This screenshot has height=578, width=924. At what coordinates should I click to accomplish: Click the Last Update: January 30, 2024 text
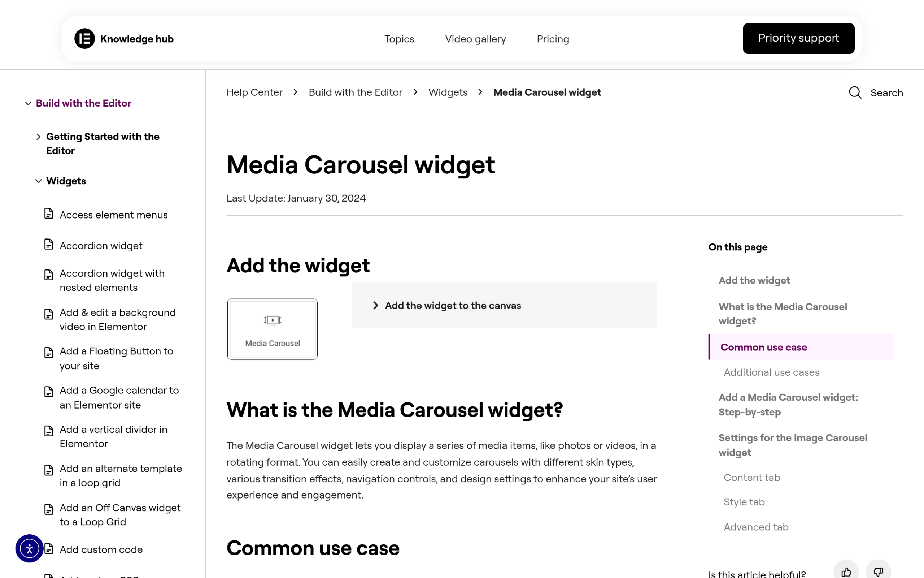click(x=296, y=198)
